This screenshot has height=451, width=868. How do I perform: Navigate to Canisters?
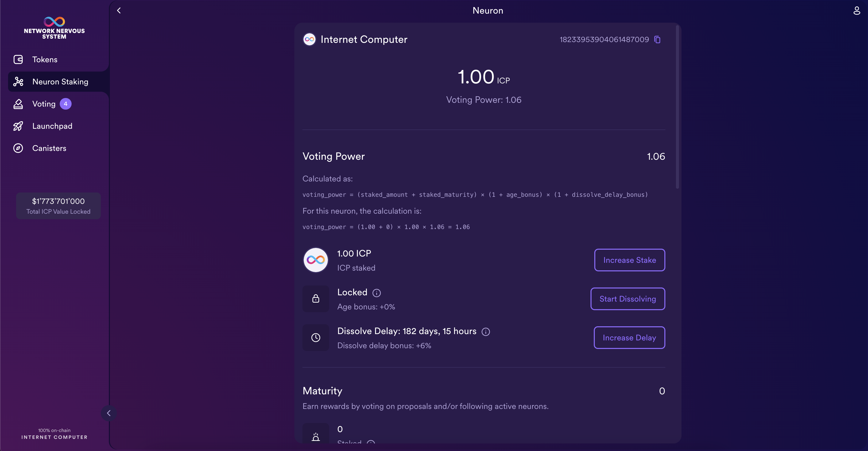pos(49,148)
